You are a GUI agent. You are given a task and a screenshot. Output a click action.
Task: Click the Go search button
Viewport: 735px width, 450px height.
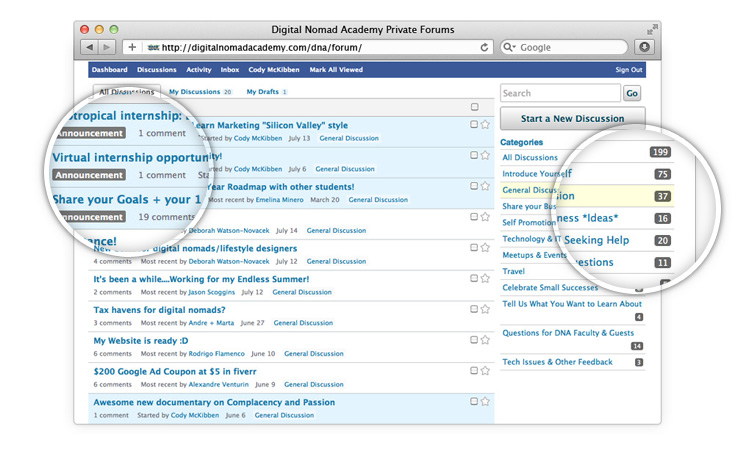point(632,93)
